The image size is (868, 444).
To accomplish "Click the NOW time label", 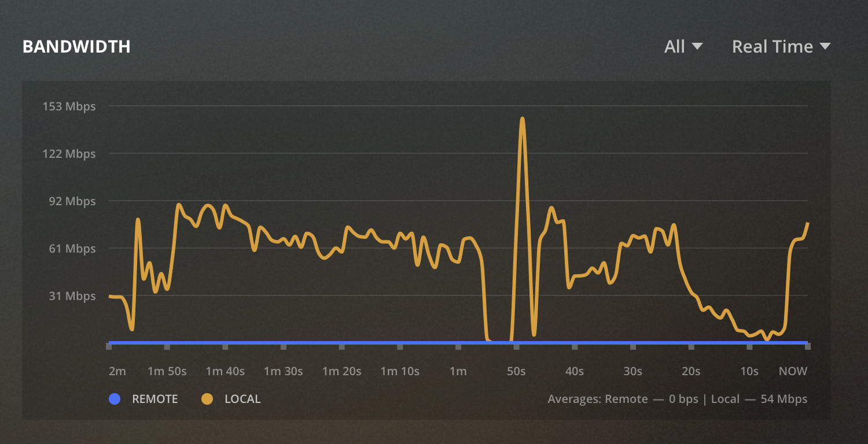I will click(793, 371).
